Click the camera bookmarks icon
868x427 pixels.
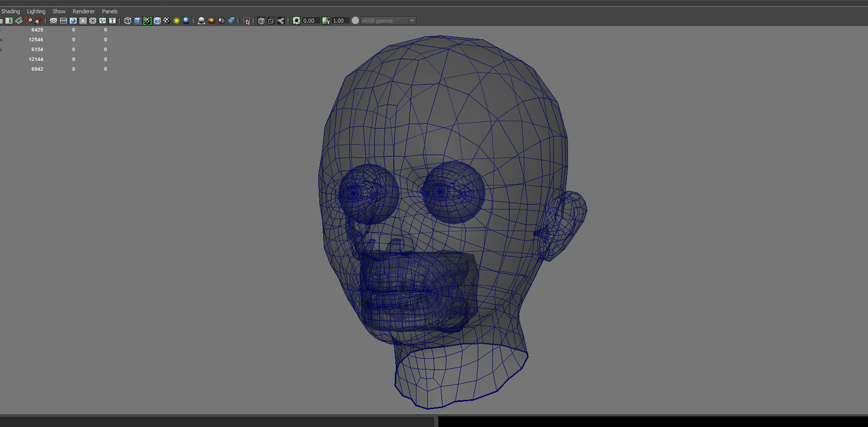coord(9,21)
